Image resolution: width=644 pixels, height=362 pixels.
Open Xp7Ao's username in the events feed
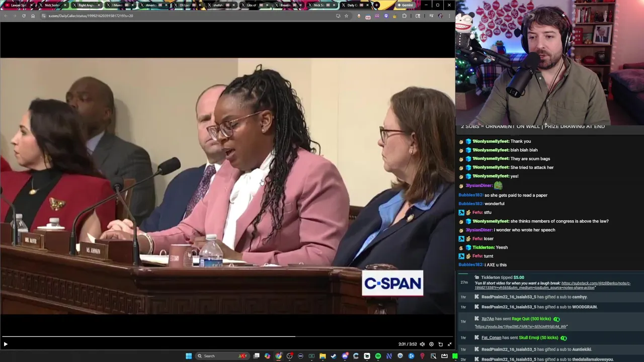[488, 319]
